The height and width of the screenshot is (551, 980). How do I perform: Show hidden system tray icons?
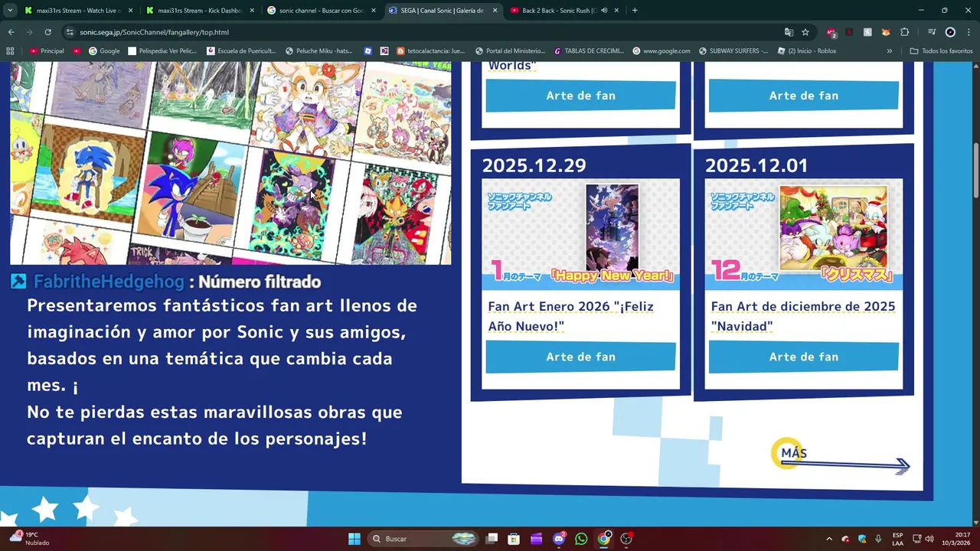(829, 539)
